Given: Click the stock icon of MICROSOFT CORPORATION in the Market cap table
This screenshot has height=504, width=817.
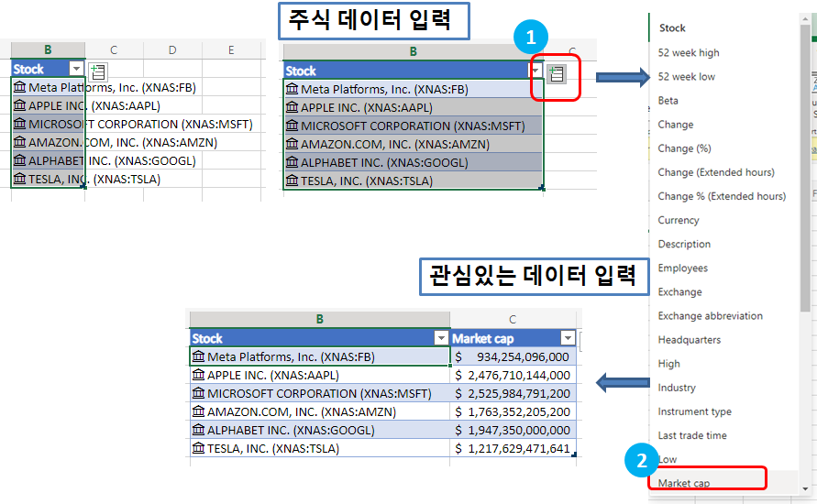Looking at the screenshot, I should pos(198,393).
